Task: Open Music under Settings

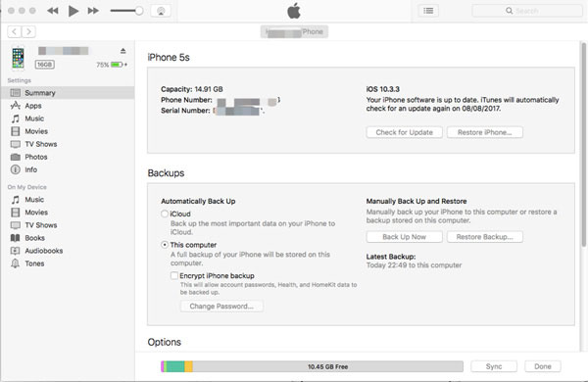Action: [x=68, y=119]
